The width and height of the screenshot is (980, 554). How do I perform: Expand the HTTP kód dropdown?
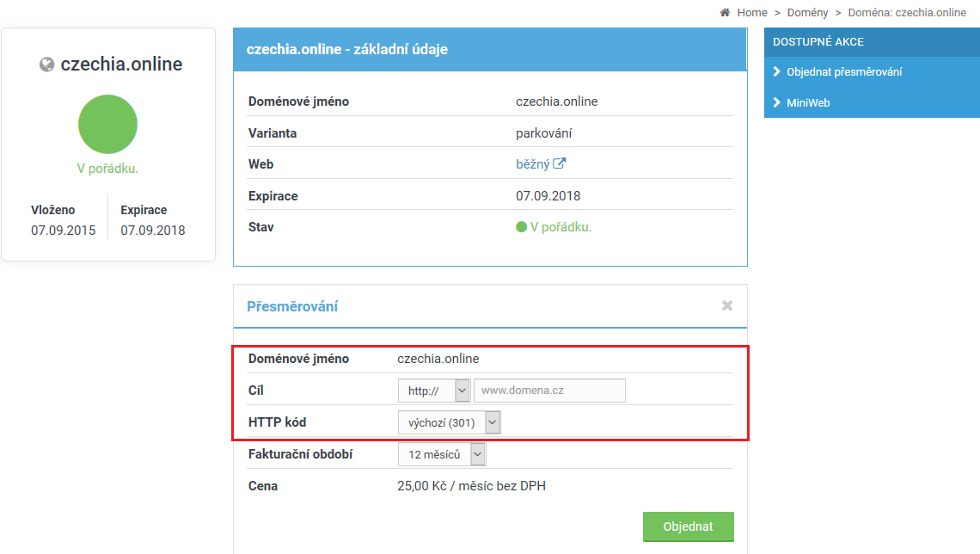tap(449, 422)
